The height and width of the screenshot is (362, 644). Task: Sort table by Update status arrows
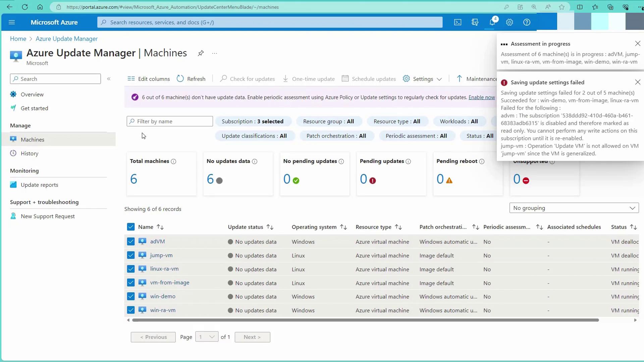click(270, 227)
